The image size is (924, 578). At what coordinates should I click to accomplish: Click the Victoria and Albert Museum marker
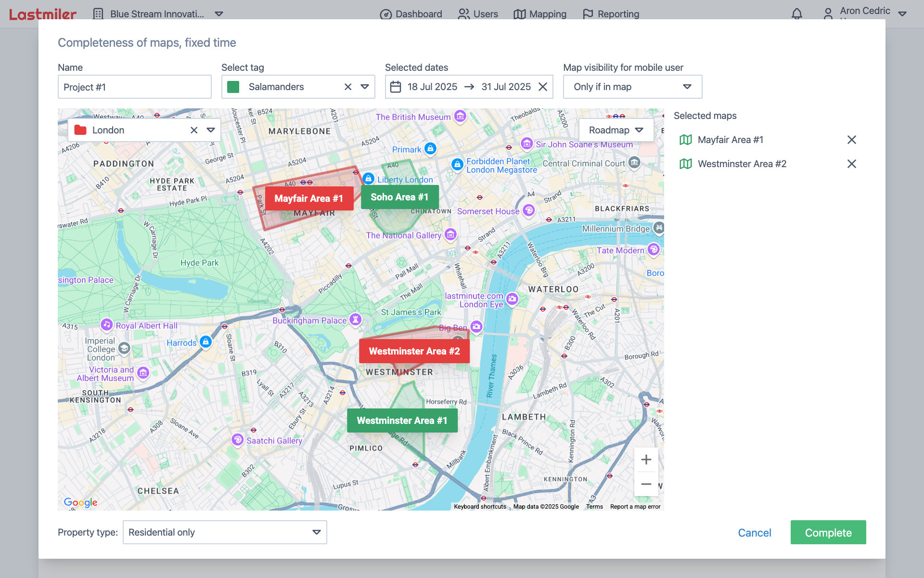click(x=143, y=373)
